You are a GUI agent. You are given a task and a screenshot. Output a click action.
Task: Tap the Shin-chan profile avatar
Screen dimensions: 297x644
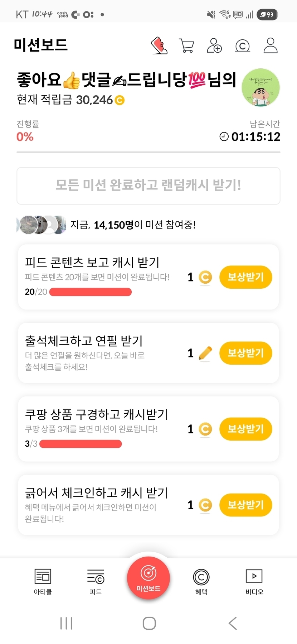(x=261, y=87)
